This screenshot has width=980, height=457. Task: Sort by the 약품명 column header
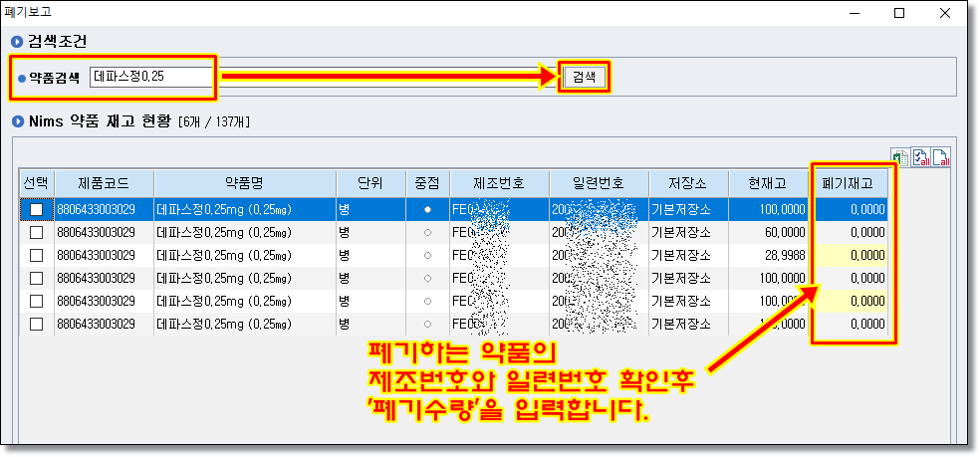click(x=242, y=183)
